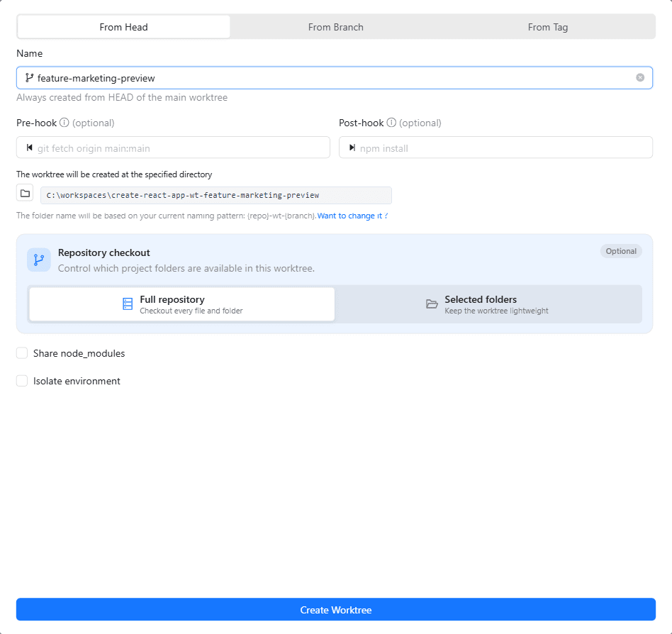This screenshot has width=672, height=634.
Task: Click the Optional badge
Action: point(621,251)
